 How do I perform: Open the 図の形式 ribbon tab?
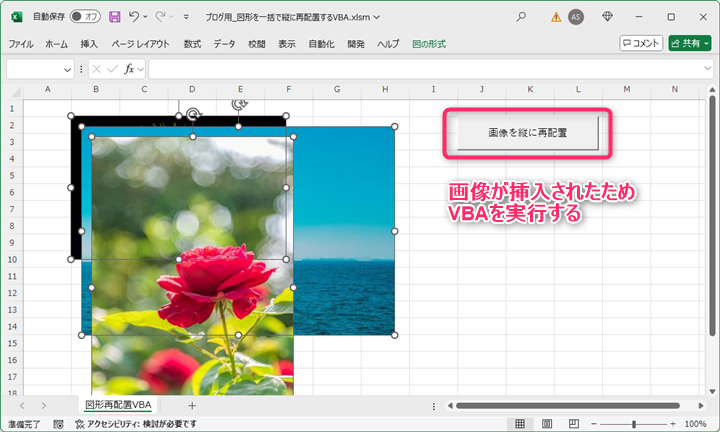click(x=429, y=44)
